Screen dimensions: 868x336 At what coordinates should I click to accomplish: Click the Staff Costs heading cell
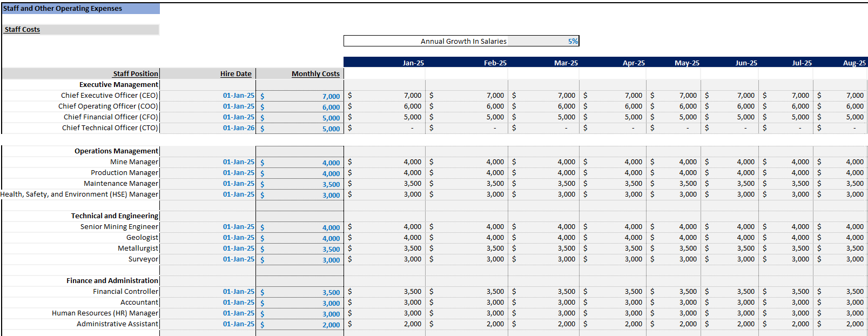point(81,30)
